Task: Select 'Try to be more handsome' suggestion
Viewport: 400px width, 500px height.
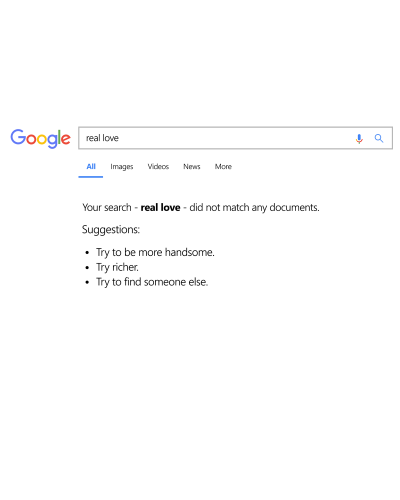Action: (155, 252)
